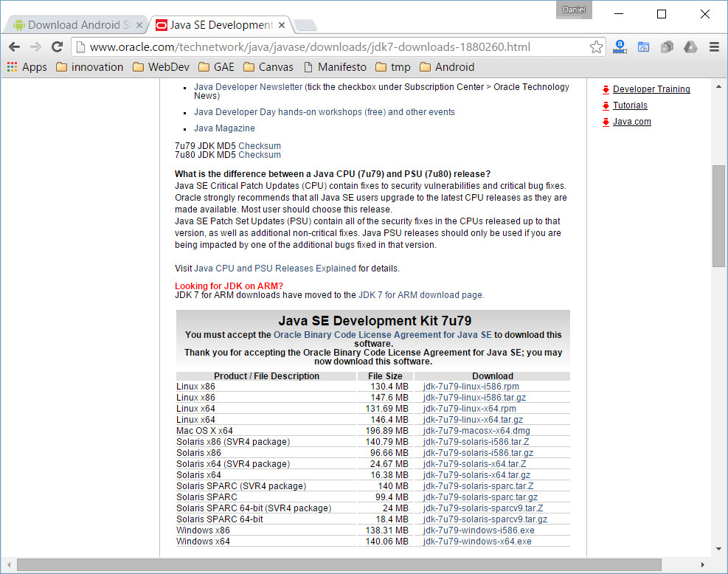Download jdk-7u79-solaris-x64.tar.Z

pos(474,464)
